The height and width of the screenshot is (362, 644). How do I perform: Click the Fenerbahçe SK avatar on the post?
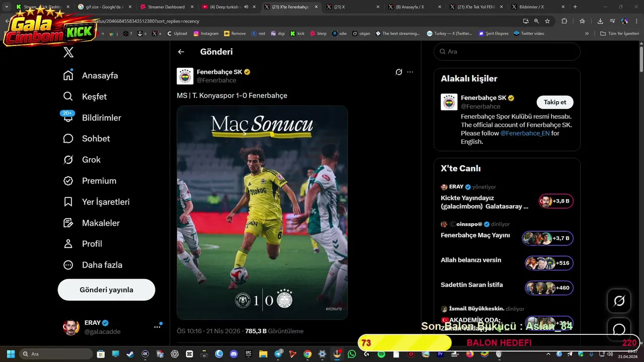click(x=185, y=76)
